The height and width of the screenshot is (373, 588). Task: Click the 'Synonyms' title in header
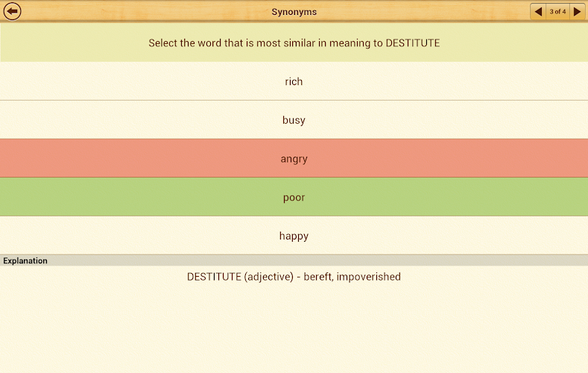coord(294,12)
